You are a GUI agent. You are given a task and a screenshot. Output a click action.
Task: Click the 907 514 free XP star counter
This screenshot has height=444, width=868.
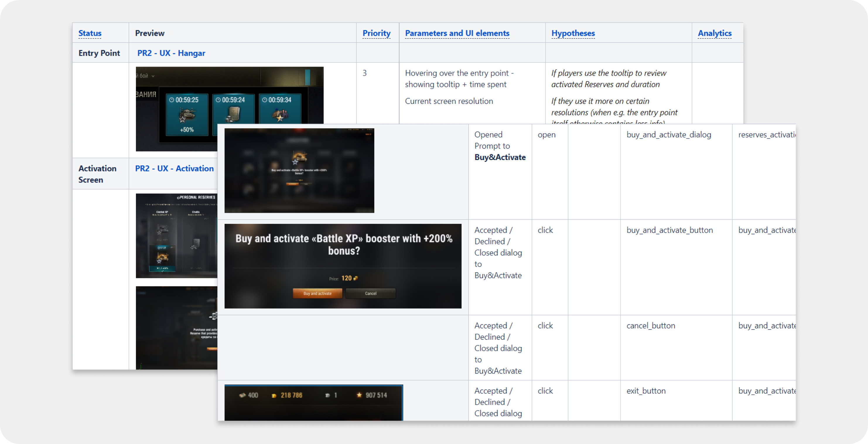pos(372,395)
